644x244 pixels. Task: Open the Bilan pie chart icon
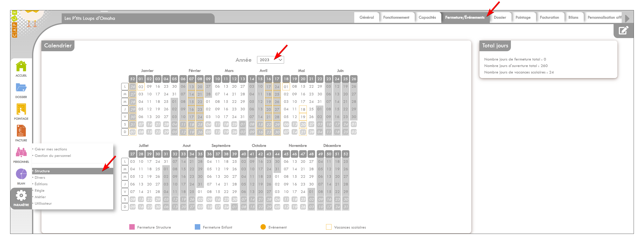point(21,174)
